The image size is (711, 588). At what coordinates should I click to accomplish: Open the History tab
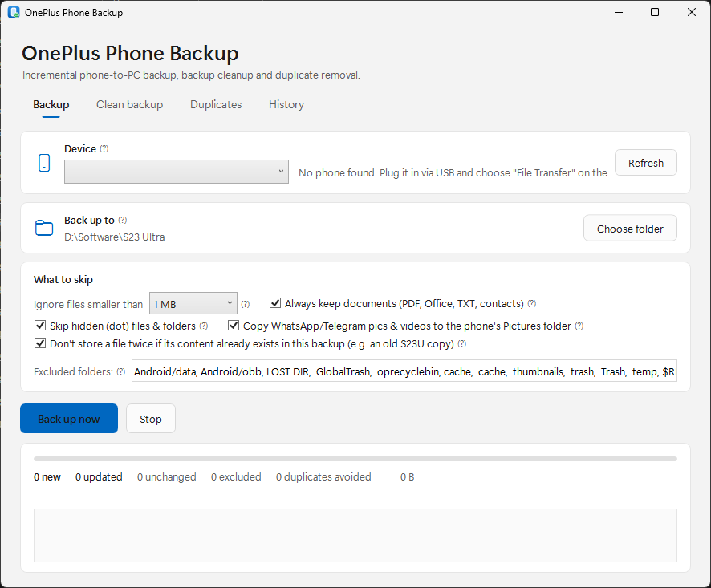286,105
